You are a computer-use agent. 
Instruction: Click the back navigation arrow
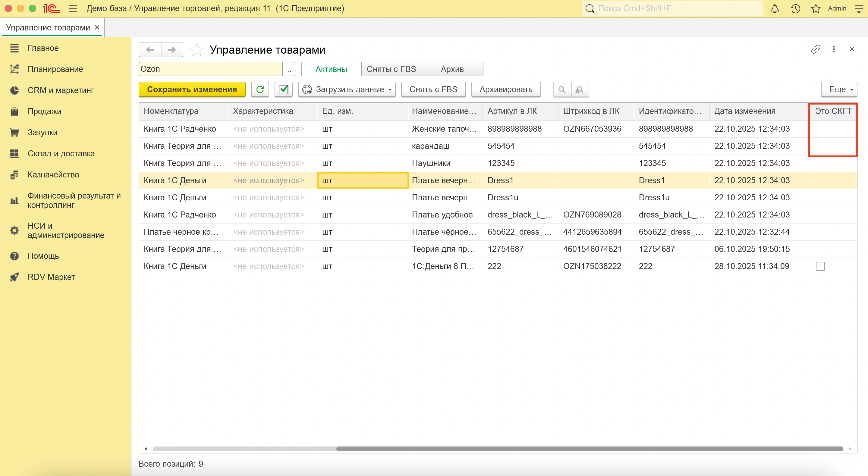coord(150,50)
